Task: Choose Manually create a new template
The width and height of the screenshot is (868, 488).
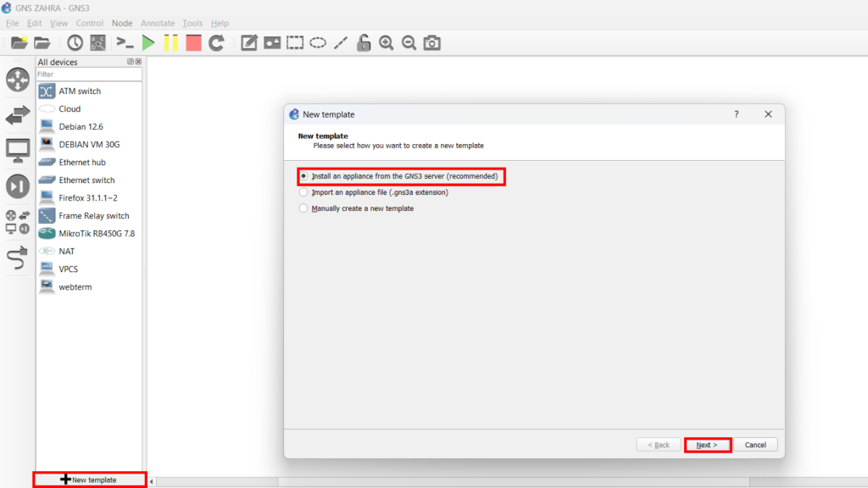Action: click(304, 208)
